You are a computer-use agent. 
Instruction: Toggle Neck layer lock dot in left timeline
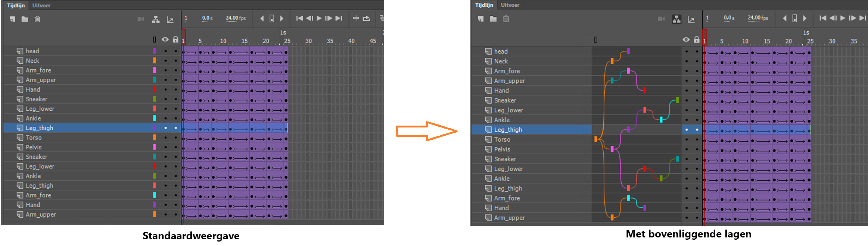pos(175,60)
